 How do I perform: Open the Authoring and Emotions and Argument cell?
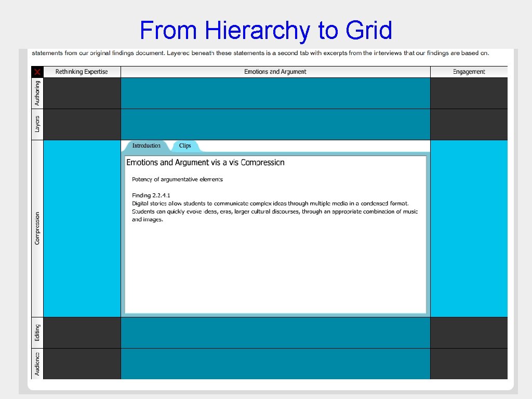click(x=275, y=94)
